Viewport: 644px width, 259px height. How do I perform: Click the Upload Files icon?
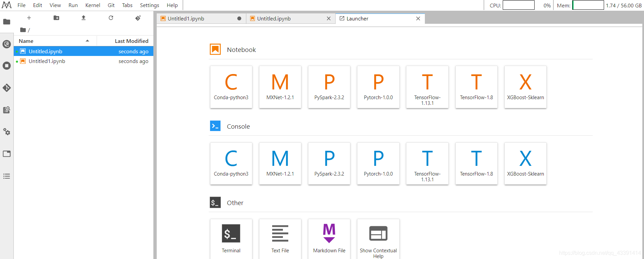(84, 18)
